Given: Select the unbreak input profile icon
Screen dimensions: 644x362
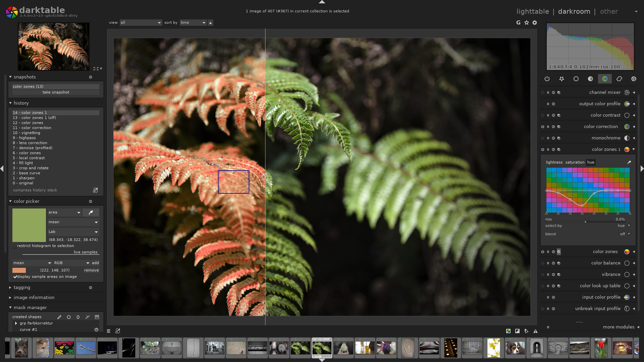Looking at the screenshot, I should (x=627, y=308).
